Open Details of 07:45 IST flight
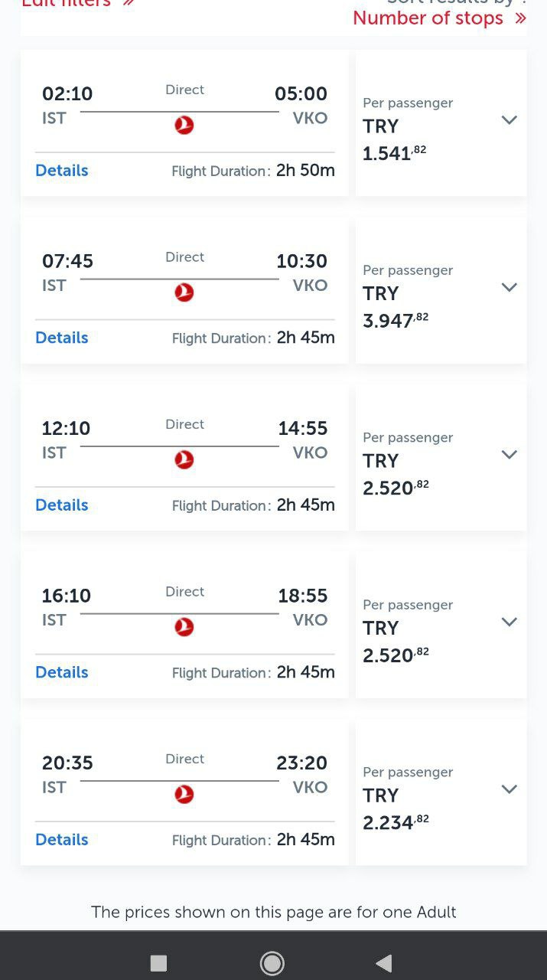This screenshot has width=547, height=980. coord(62,338)
